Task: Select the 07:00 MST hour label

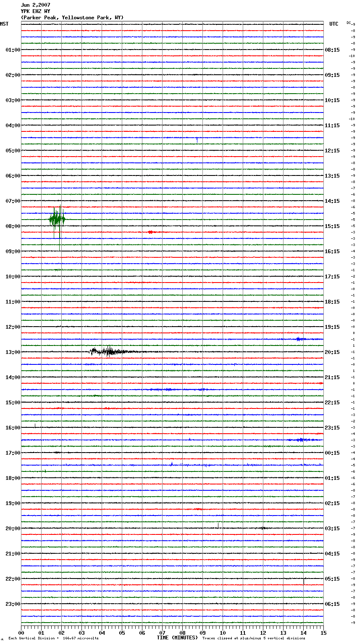Action: [13, 201]
